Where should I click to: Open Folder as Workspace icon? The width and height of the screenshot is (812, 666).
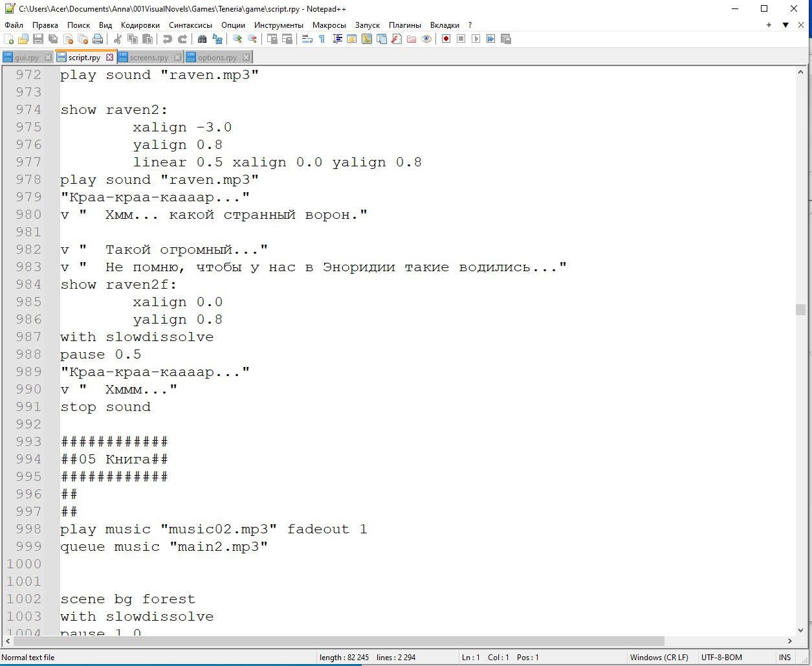coord(411,39)
